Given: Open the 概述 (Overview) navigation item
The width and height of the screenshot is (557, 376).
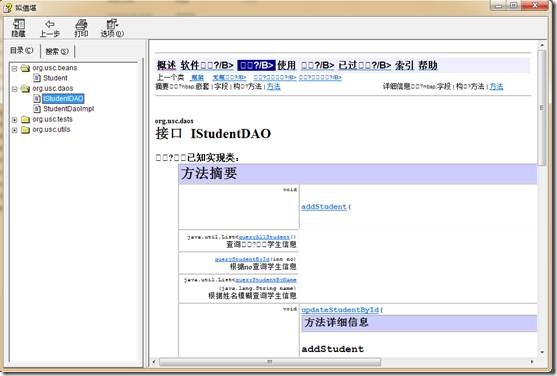Looking at the screenshot, I should coord(166,65).
